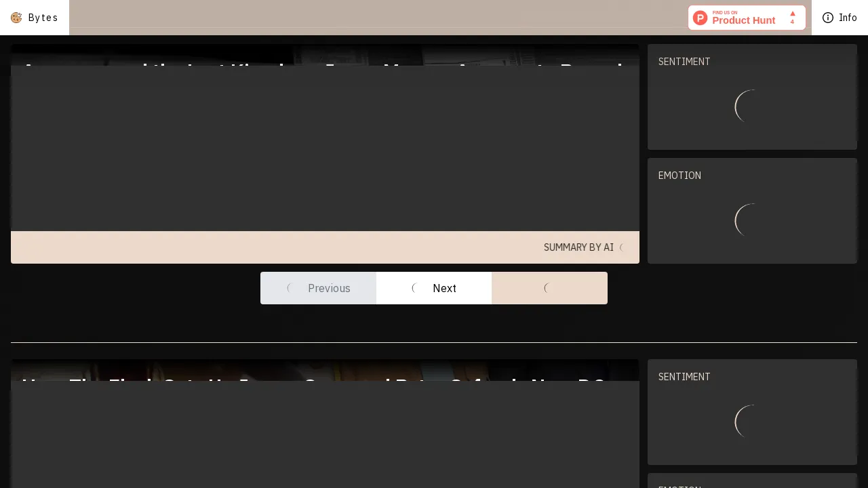This screenshot has height=488, width=868.
Task: Click the Info circle icon
Action: 828,18
